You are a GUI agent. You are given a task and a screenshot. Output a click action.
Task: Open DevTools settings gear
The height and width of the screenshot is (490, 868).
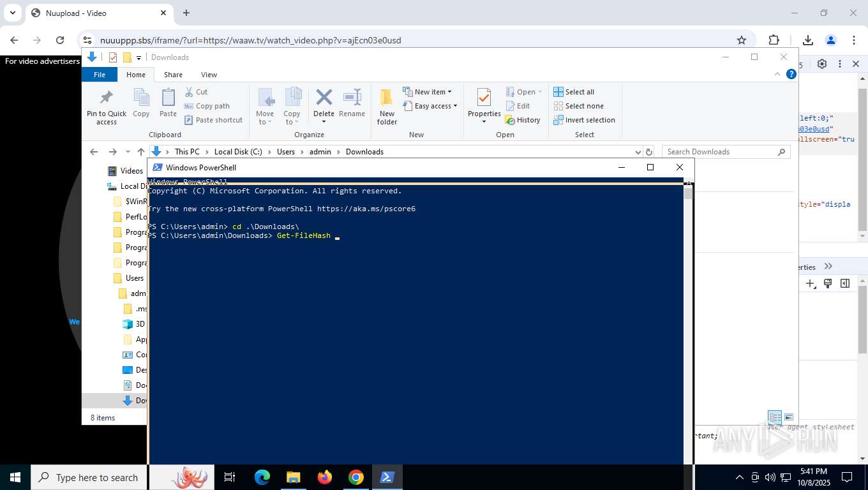click(822, 64)
